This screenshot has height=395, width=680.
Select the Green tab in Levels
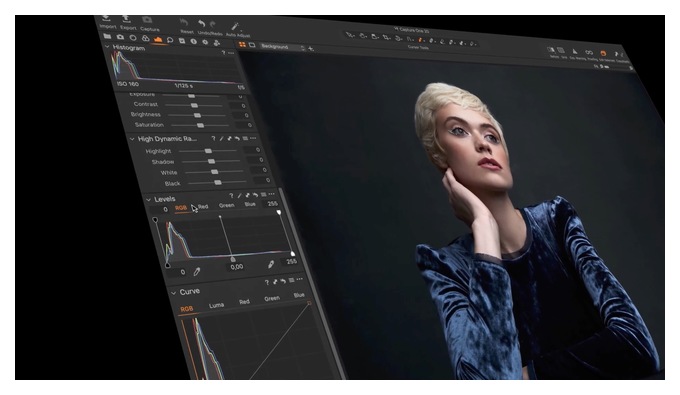click(x=226, y=205)
